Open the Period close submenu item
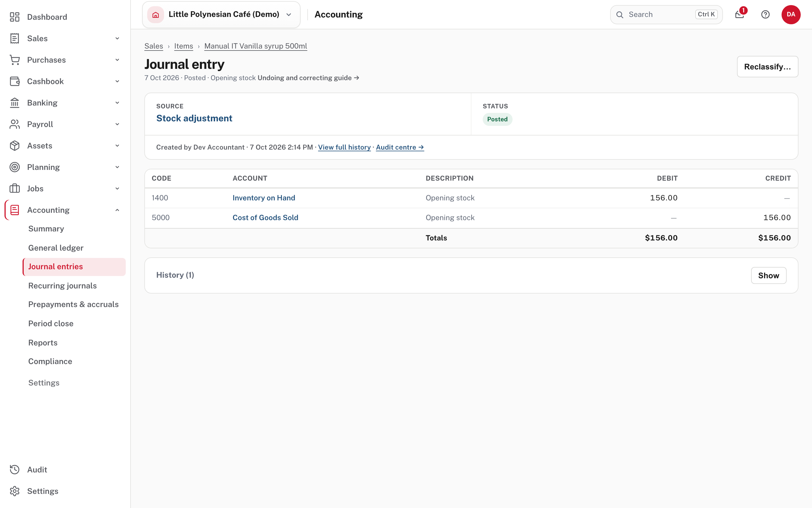 51,323
